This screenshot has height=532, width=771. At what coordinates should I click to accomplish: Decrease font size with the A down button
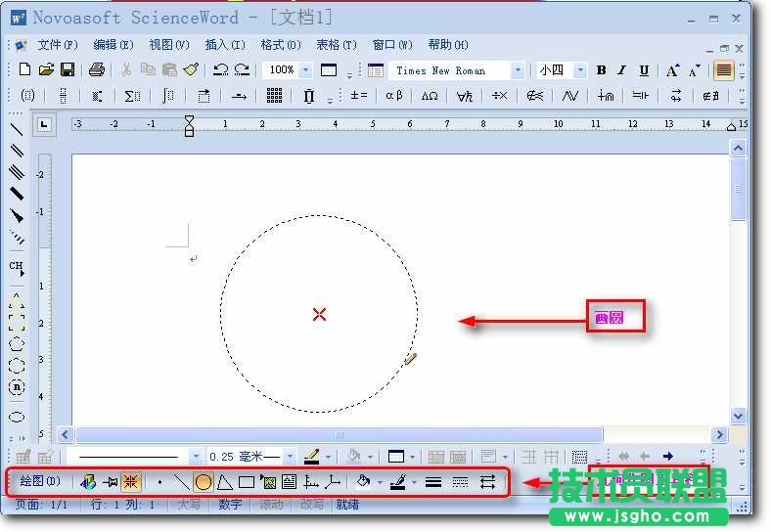[694, 70]
